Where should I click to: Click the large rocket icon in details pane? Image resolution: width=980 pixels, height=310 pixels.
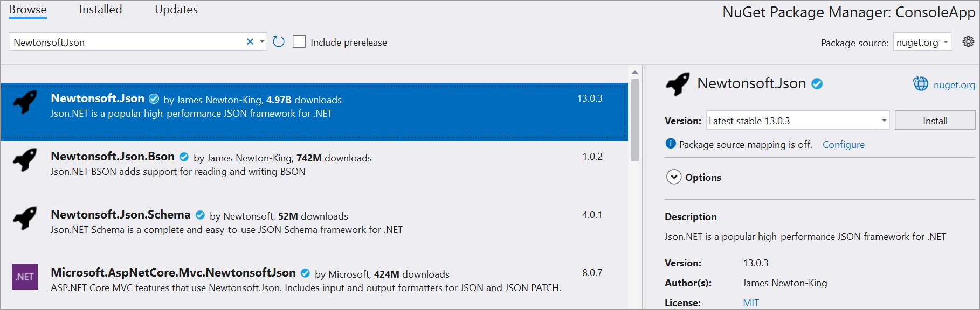click(x=678, y=84)
